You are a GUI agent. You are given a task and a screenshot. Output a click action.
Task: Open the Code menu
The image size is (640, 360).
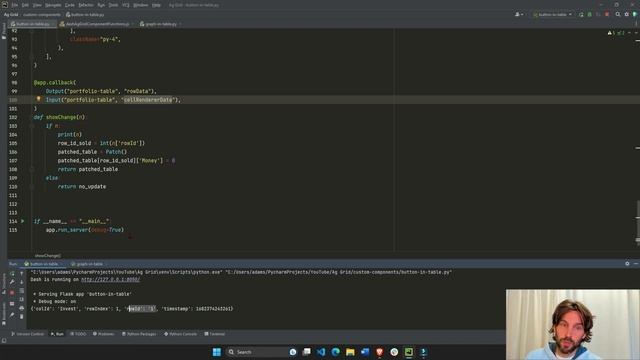[70, 5]
